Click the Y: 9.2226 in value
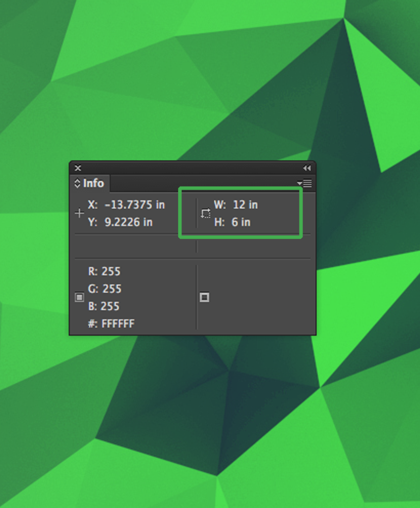The width and height of the screenshot is (420, 508). tap(120, 222)
